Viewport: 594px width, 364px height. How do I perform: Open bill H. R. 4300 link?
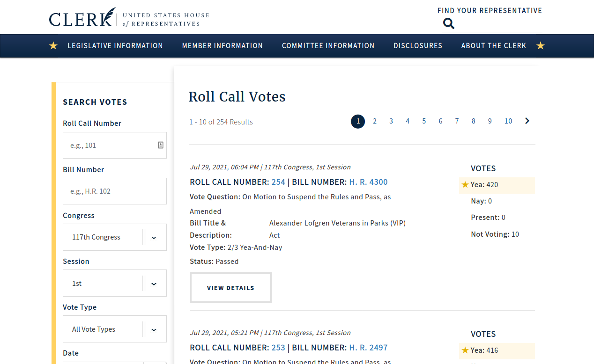pos(369,182)
